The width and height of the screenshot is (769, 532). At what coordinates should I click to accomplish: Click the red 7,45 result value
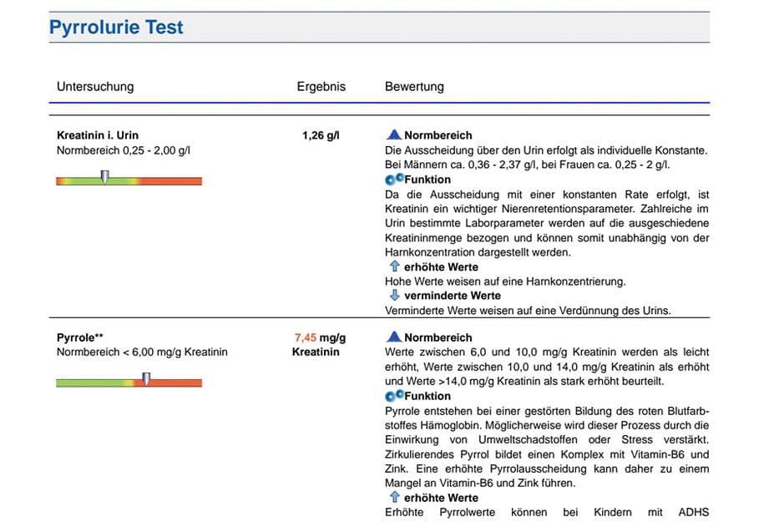coord(306,337)
